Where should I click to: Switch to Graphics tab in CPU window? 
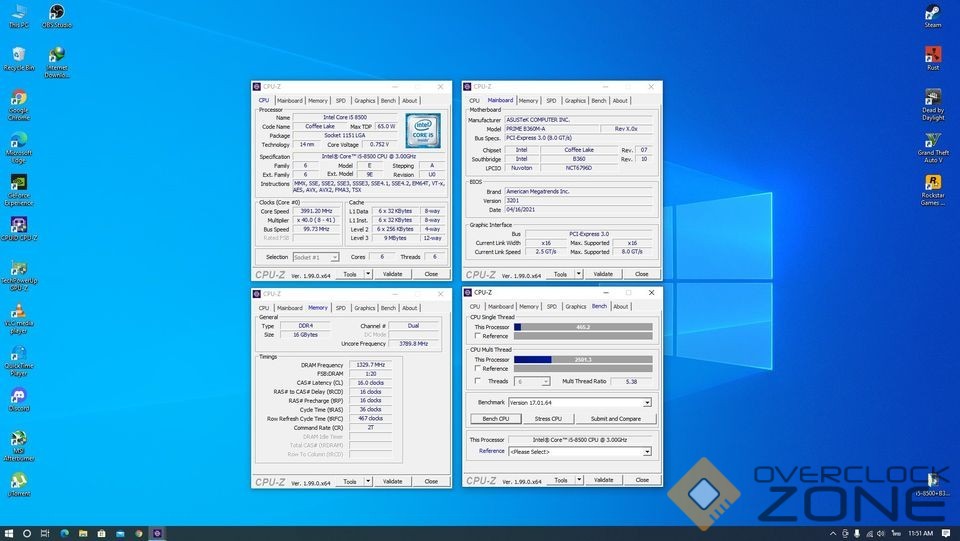tap(364, 100)
